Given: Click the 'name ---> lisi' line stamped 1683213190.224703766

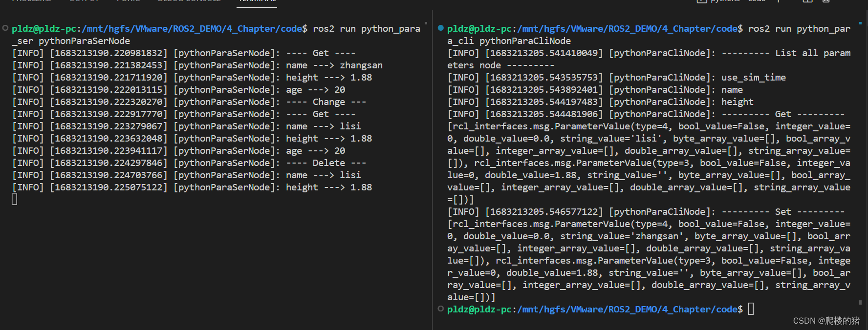Looking at the screenshot, I should 187,175.
